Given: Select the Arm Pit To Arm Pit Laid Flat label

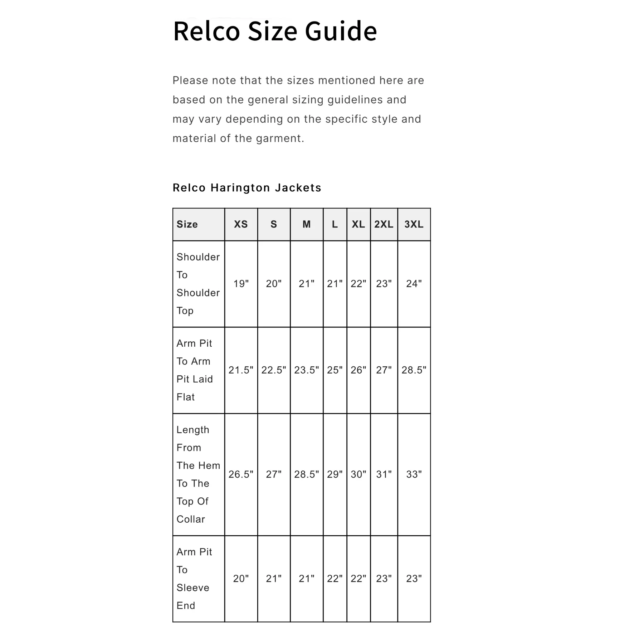Looking at the screenshot, I should tap(195, 370).
